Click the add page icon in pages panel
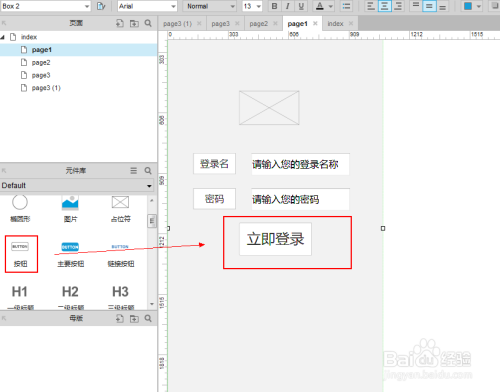This screenshot has width=500, height=392. point(120,23)
